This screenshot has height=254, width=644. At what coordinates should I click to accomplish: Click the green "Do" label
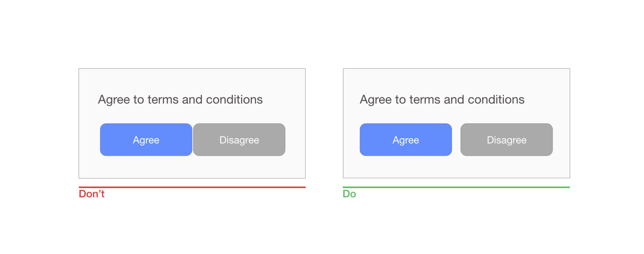pos(349,194)
